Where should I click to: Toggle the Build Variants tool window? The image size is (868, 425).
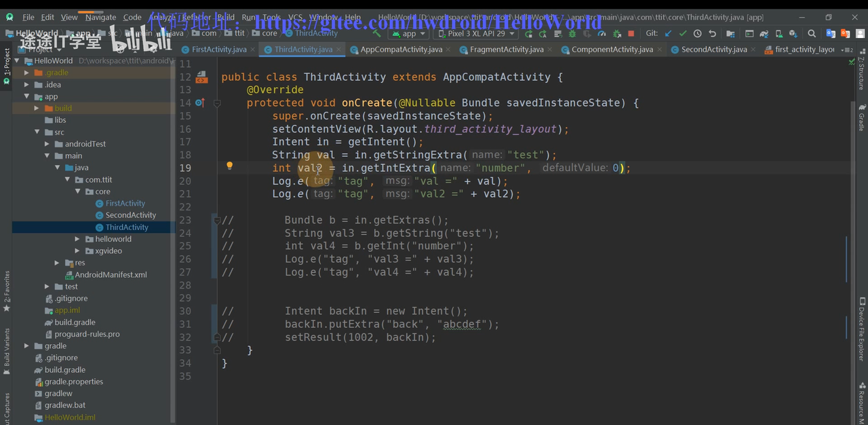click(x=7, y=352)
